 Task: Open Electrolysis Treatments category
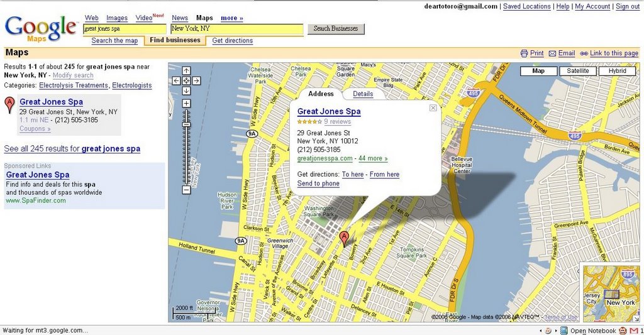pos(74,85)
